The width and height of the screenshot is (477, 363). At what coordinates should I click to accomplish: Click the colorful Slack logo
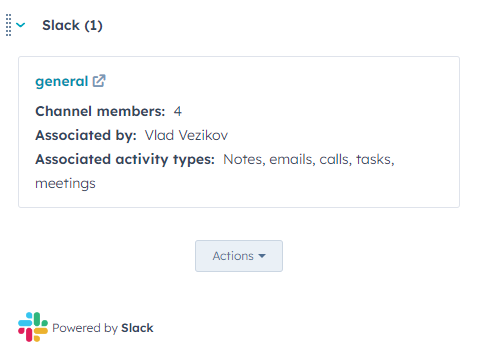tap(33, 327)
